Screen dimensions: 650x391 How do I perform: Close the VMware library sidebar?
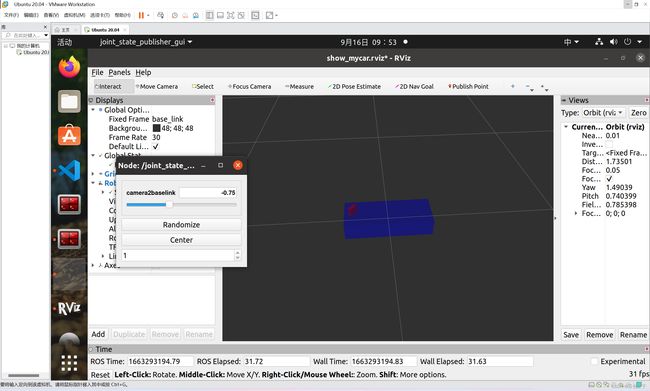point(46,27)
